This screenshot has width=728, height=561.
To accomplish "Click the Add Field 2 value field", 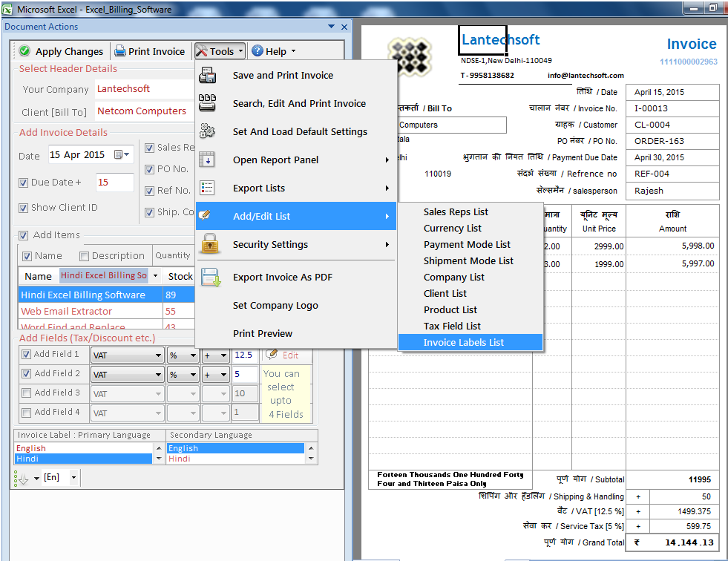I will (x=245, y=374).
